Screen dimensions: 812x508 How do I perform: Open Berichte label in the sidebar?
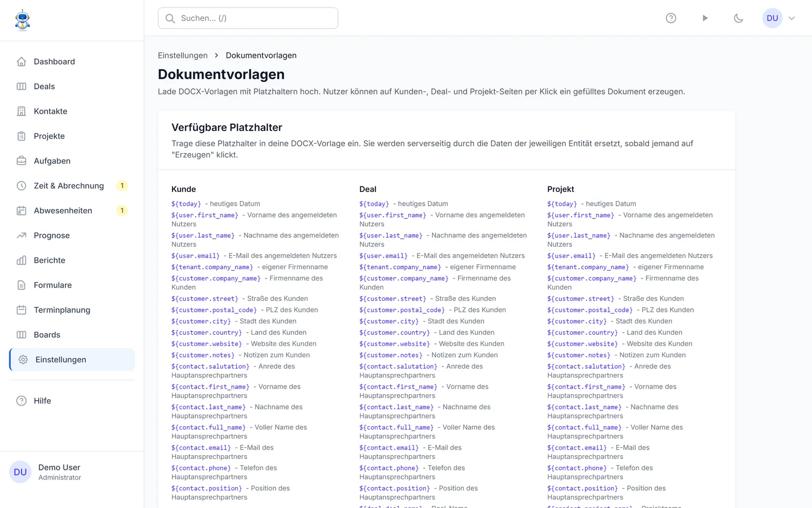50,261
